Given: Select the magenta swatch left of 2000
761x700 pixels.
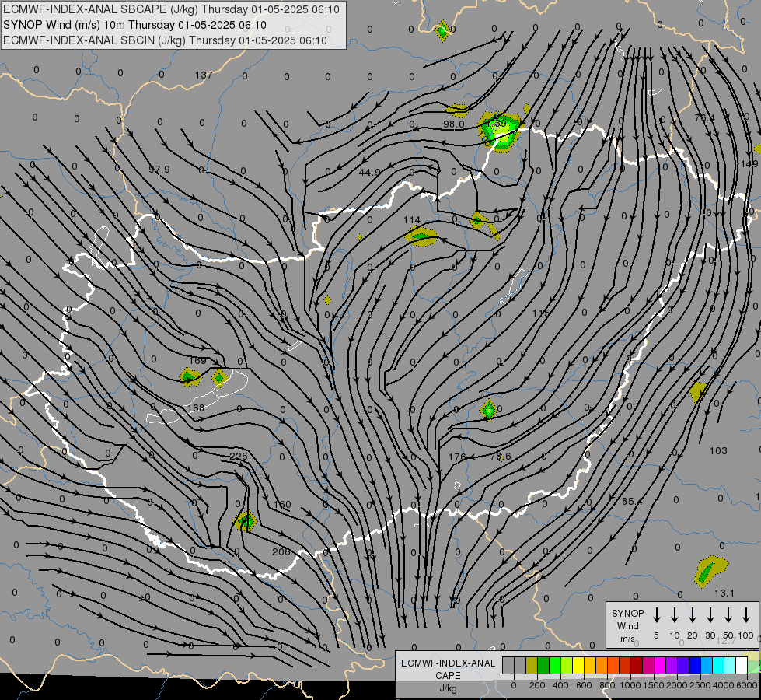Looking at the screenshot, I should tap(660, 666).
